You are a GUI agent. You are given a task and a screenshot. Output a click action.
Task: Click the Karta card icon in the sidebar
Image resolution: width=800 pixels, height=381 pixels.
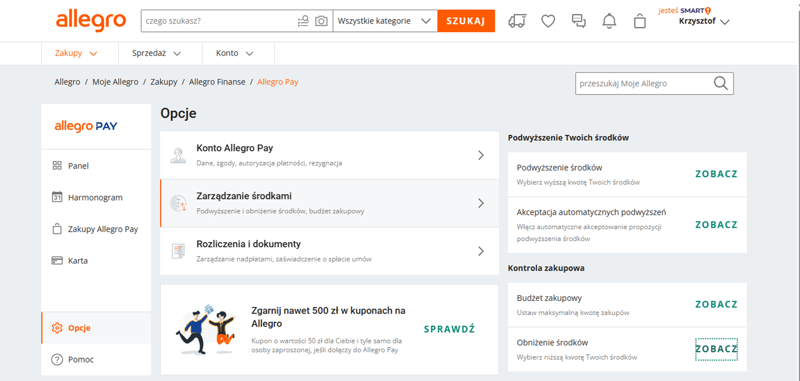pyautogui.click(x=57, y=261)
